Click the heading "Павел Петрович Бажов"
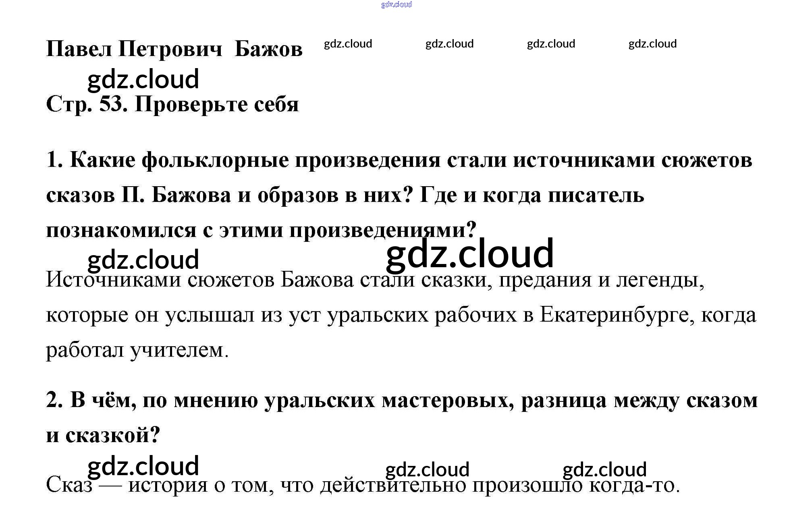 pyautogui.click(x=174, y=49)
